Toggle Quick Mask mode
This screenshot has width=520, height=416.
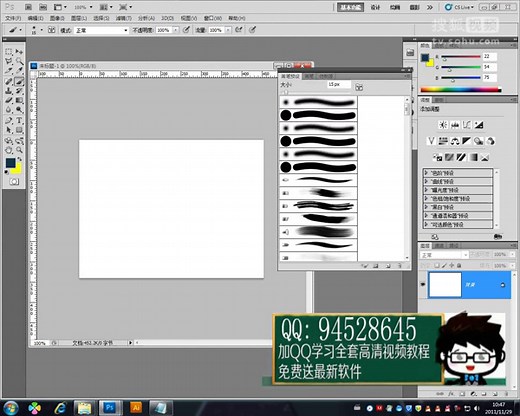[x=14, y=181]
